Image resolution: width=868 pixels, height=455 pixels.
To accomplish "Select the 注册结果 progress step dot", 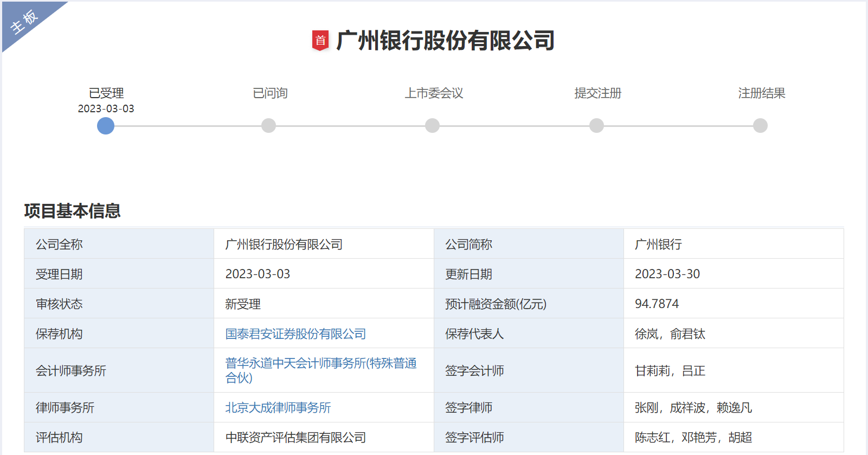I will point(761,126).
